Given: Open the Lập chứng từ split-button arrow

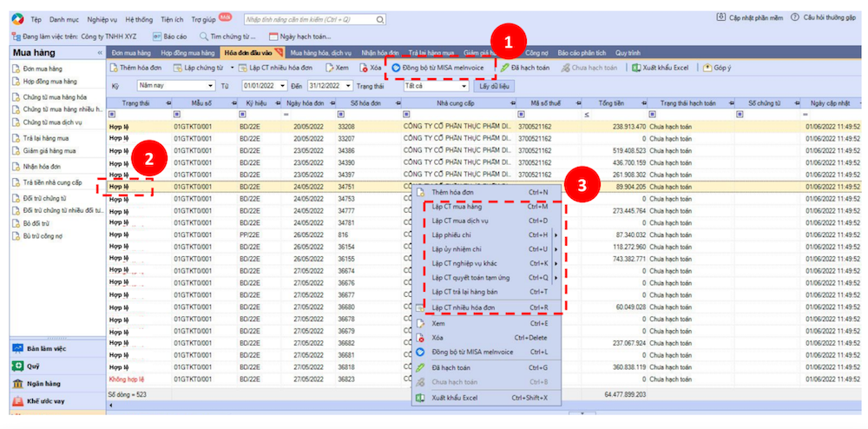Looking at the screenshot, I should coord(232,68).
